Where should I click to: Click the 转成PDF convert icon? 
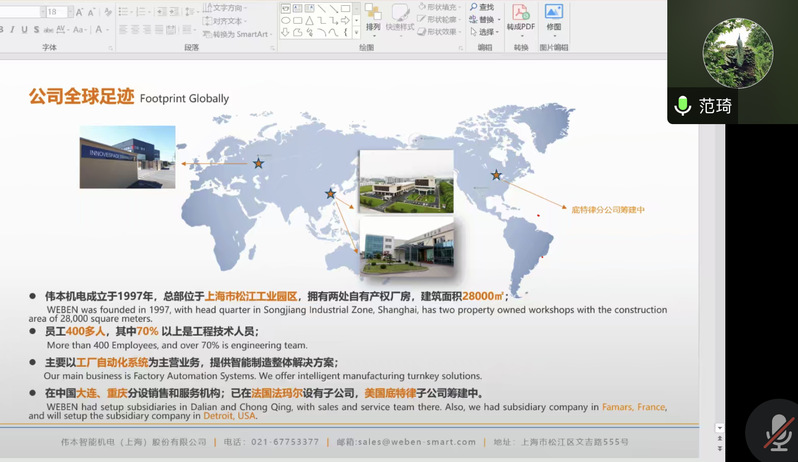[520, 14]
